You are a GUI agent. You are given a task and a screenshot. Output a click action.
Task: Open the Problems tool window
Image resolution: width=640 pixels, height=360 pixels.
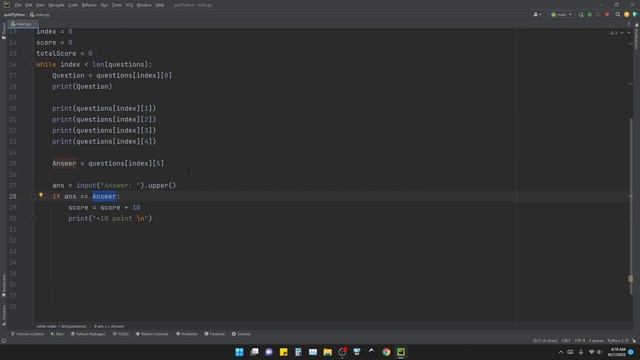point(187,334)
